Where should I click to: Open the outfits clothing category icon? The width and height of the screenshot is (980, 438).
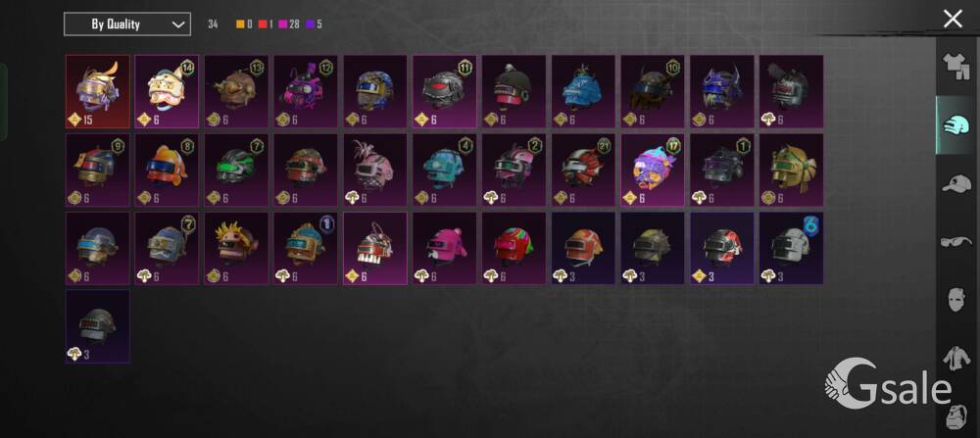(x=955, y=68)
